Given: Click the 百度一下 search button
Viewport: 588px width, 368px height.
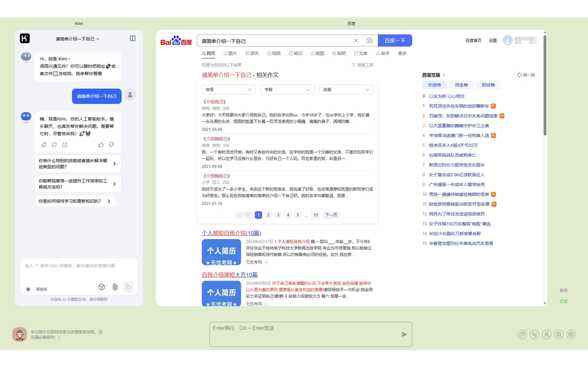Looking at the screenshot, I should click(395, 40).
